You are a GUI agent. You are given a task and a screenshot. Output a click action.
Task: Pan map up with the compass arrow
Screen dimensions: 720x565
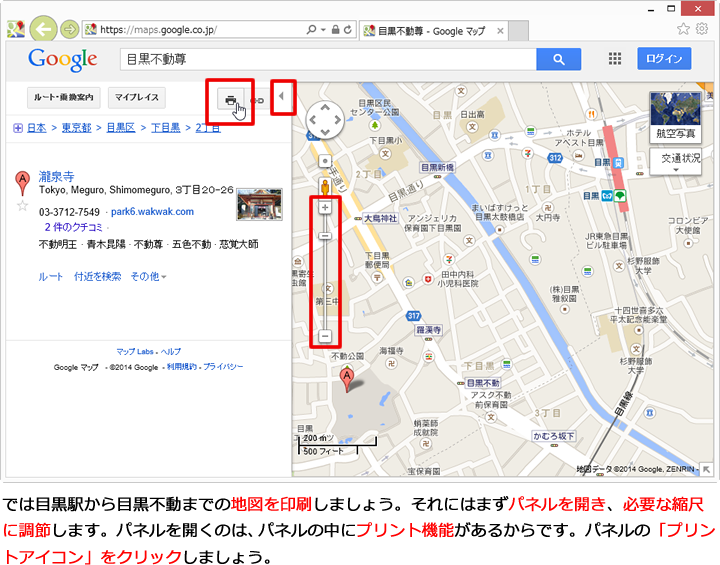(x=325, y=107)
